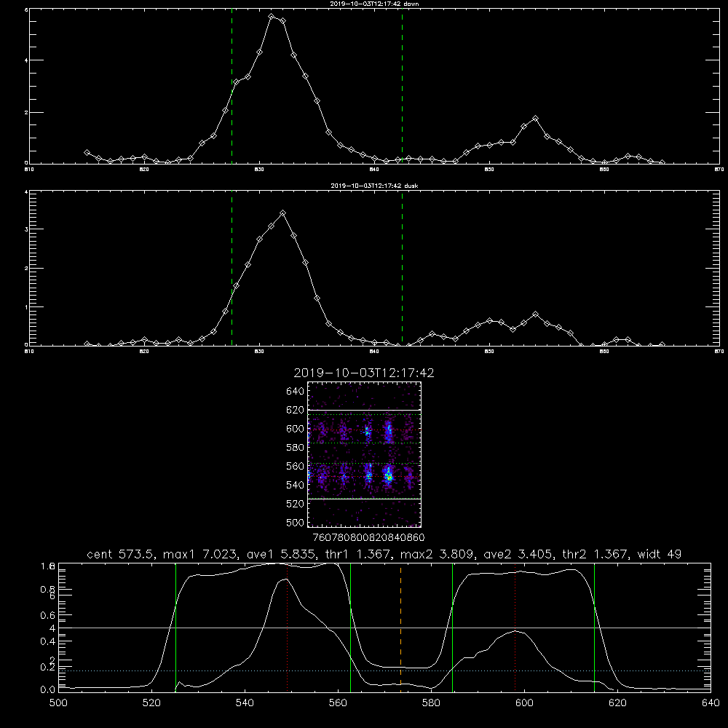Image resolution: width=728 pixels, height=728 pixels.
Task: Click the 'thr2 1.367' value
Action: coord(596,554)
